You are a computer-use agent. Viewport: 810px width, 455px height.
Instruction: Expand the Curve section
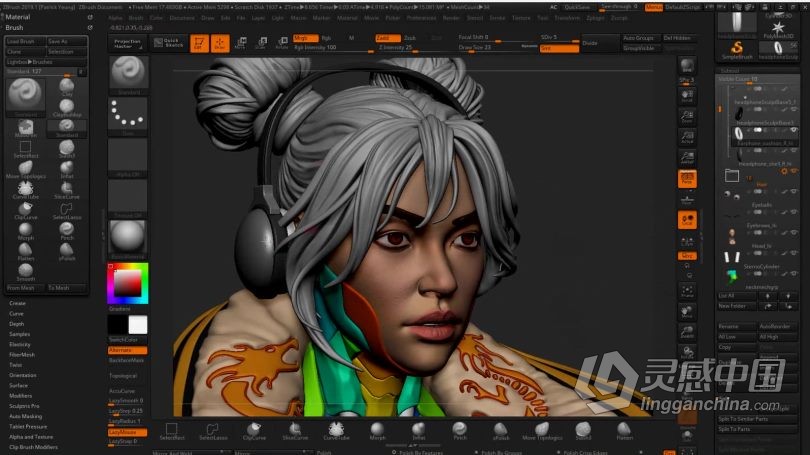click(x=17, y=313)
